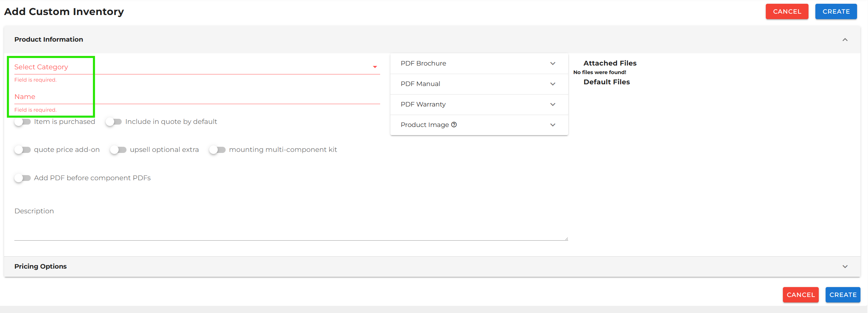Click the Product Image help question icon
The width and height of the screenshot is (868, 313).
coord(454,125)
